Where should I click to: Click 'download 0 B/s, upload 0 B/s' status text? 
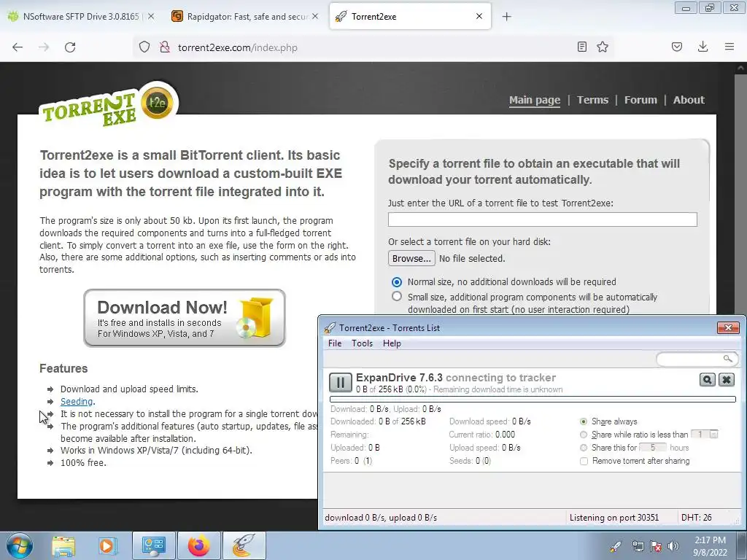click(381, 518)
